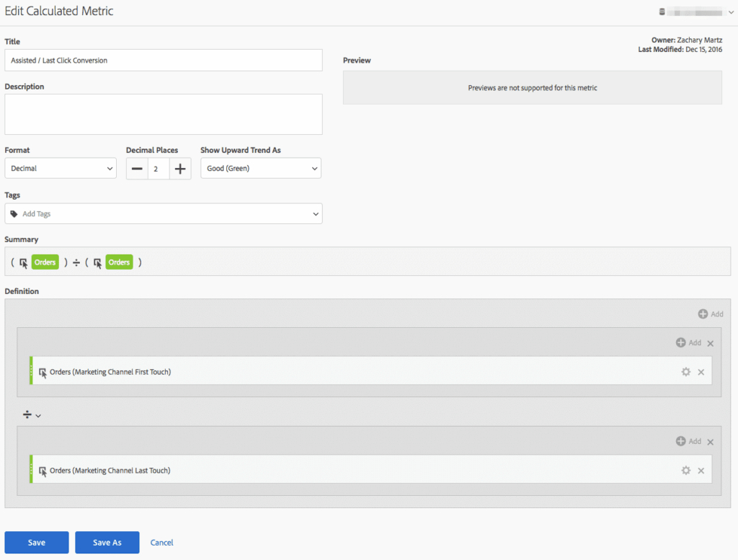This screenshot has width=738, height=560.
Task: Open settings gear on Orders First Touch metric
Action: [x=685, y=372]
